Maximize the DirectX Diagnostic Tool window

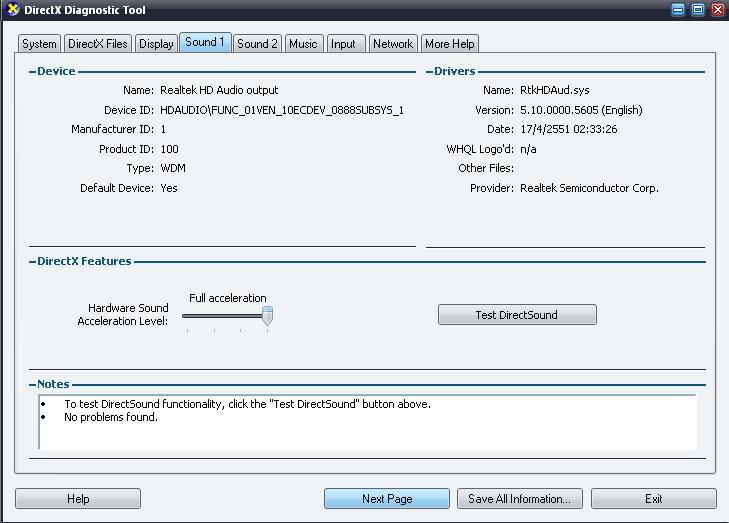click(x=698, y=10)
